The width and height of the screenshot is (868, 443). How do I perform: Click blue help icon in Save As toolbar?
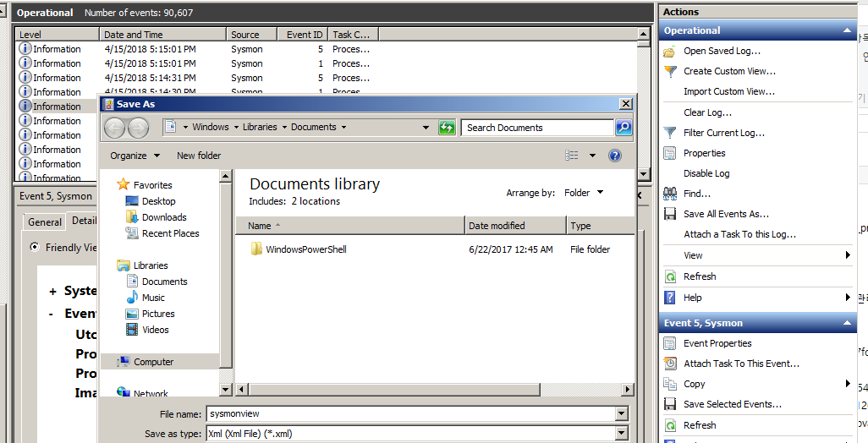pos(614,156)
